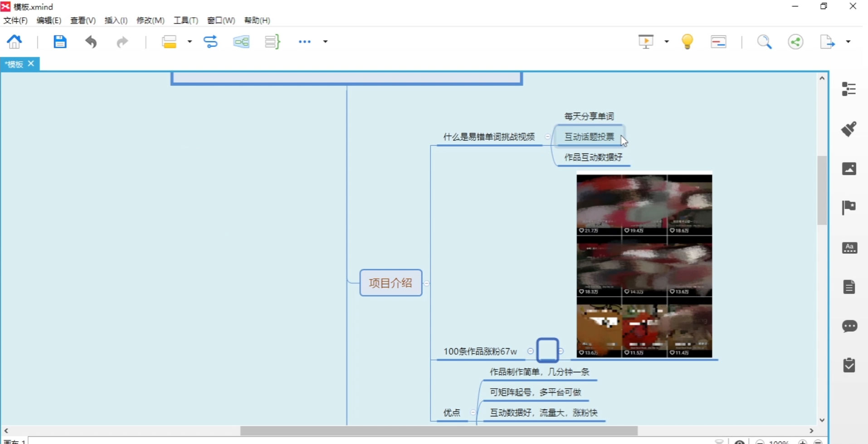Open the export dropdown arrow

(848, 41)
